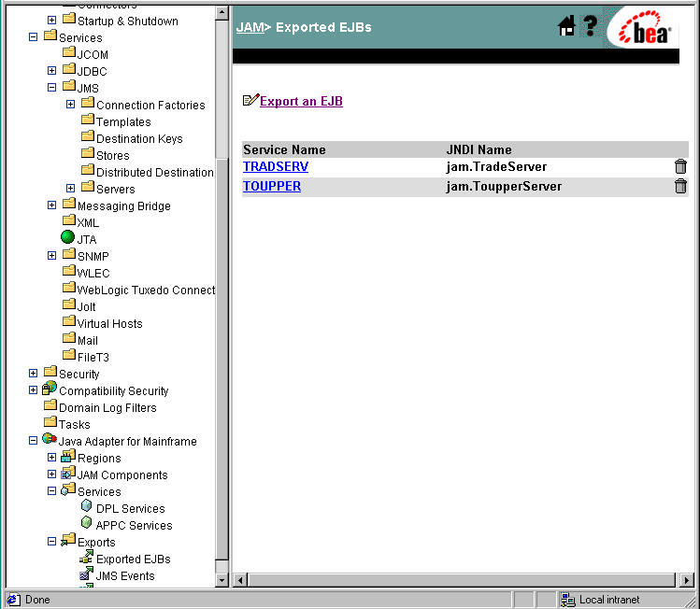Select APPC Services in the tree

(134, 525)
